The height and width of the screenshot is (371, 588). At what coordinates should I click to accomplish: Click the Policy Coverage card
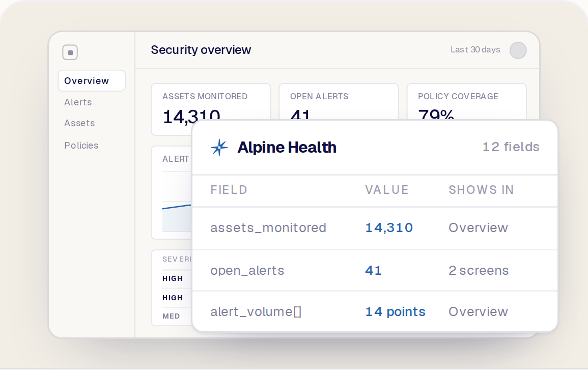[x=466, y=102]
